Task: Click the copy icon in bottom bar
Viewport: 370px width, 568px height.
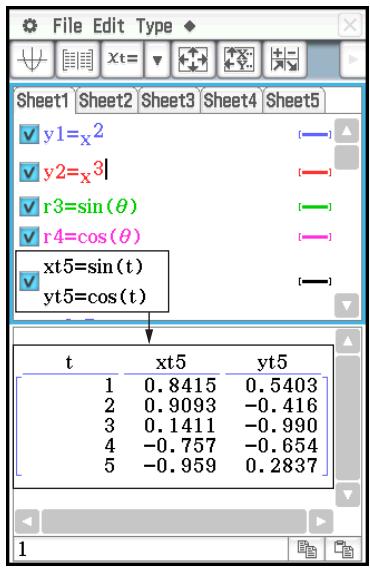Action: pyautogui.click(x=307, y=549)
